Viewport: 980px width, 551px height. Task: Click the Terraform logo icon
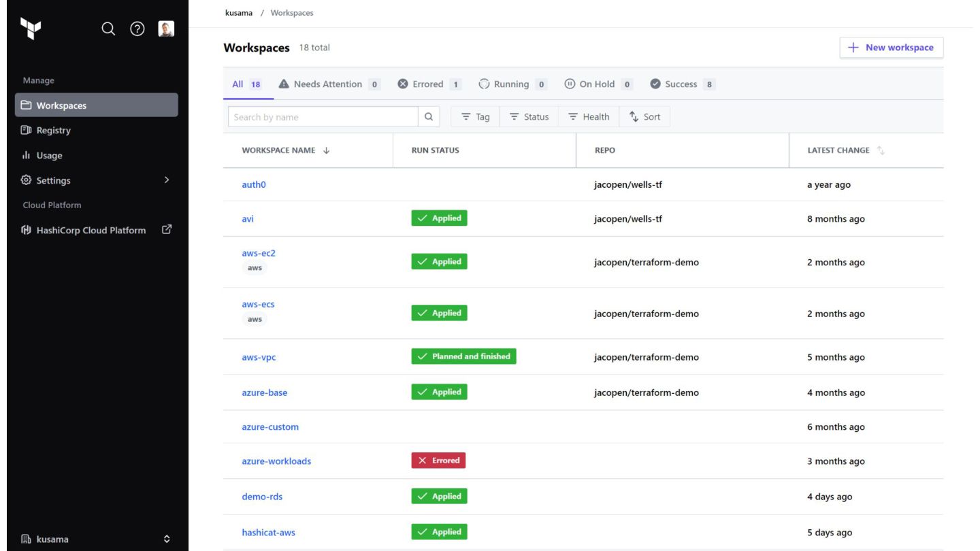(x=31, y=29)
